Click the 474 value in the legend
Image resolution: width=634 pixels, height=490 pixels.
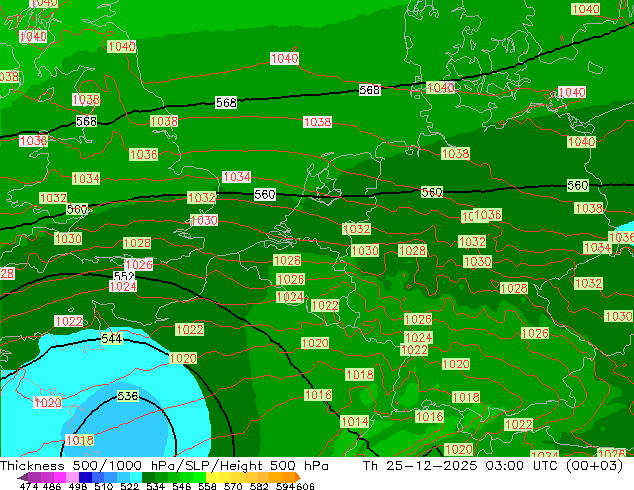pyautogui.click(x=30, y=486)
